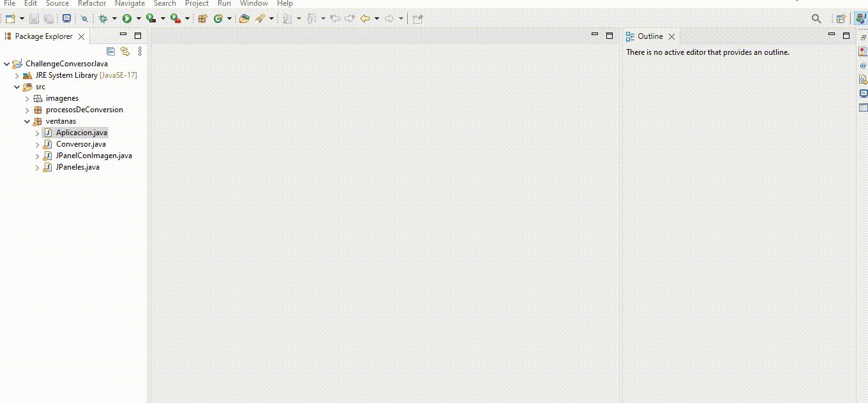Click the Pin Editor icon

click(417, 18)
